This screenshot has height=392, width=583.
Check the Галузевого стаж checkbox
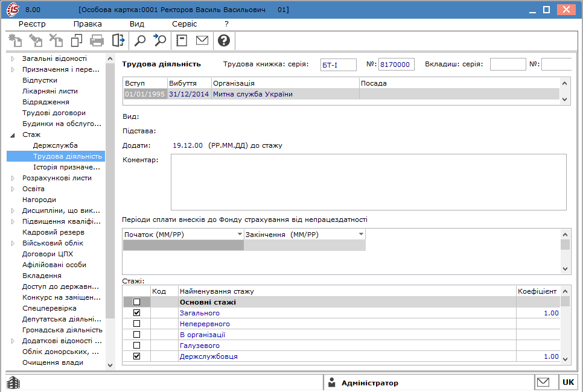(136, 345)
